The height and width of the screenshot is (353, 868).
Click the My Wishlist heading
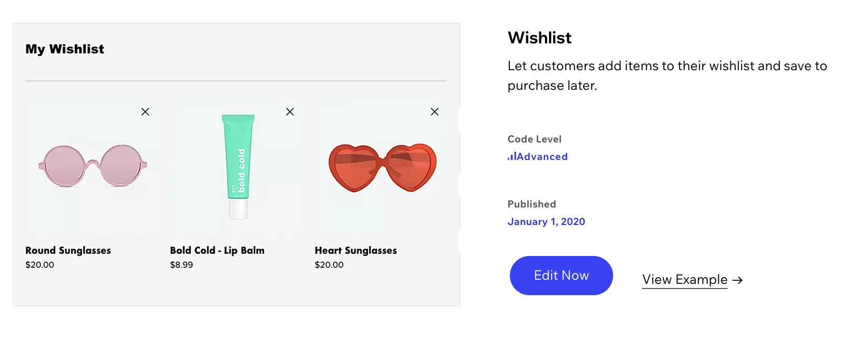[x=65, y=49]
